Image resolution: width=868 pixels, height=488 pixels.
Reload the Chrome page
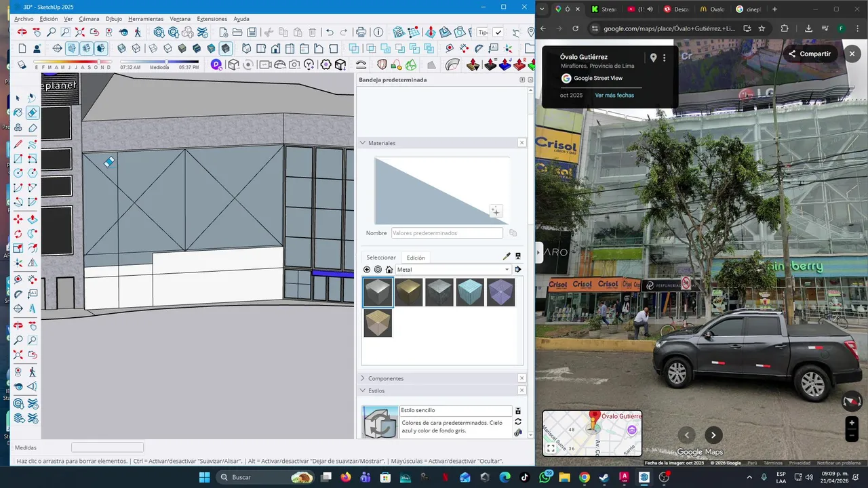tap(575, 28)
